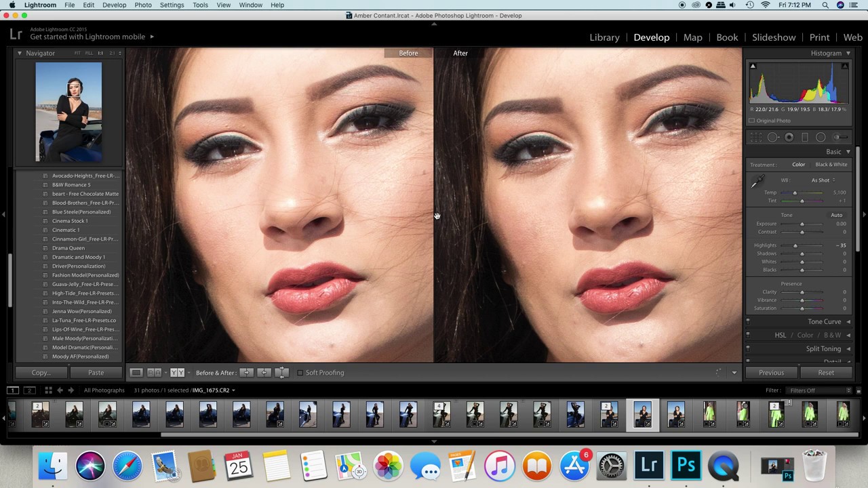Click the Before/After top-bottom YY view button

click(x=177, y=373)
